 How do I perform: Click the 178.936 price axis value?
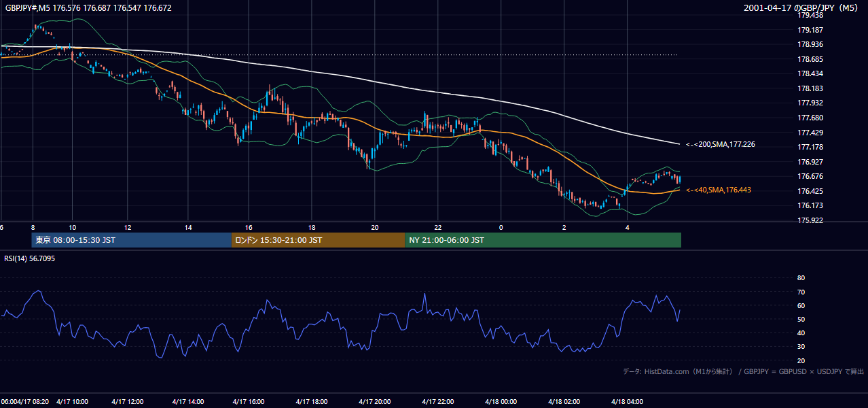[x=810, y=44]
